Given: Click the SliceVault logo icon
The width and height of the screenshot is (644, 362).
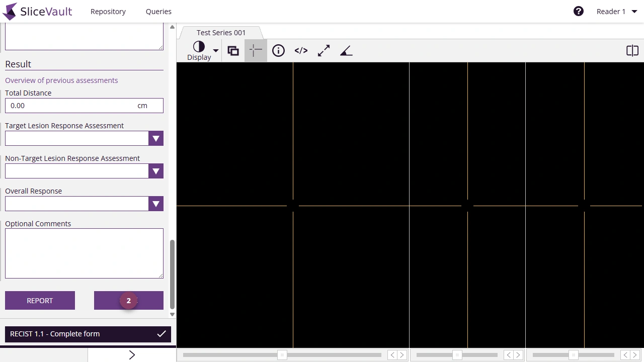Looking at the screenshot, I should click(x=11, y=11).
